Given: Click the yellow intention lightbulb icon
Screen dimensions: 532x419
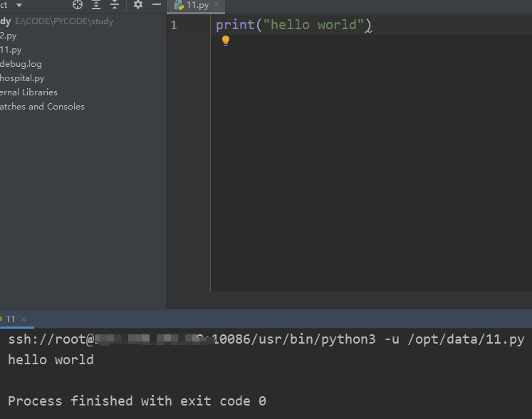Looking at the screenshot, I should pyautogui.click(x=226, y=41).
